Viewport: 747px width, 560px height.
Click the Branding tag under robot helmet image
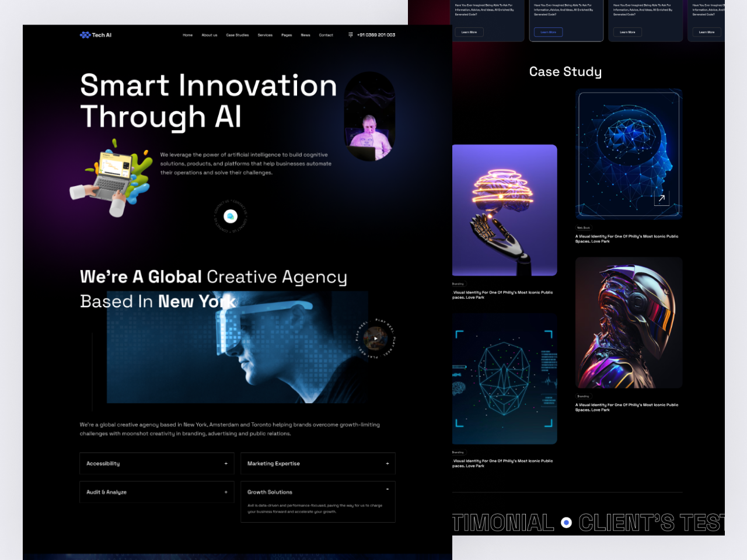583,396
